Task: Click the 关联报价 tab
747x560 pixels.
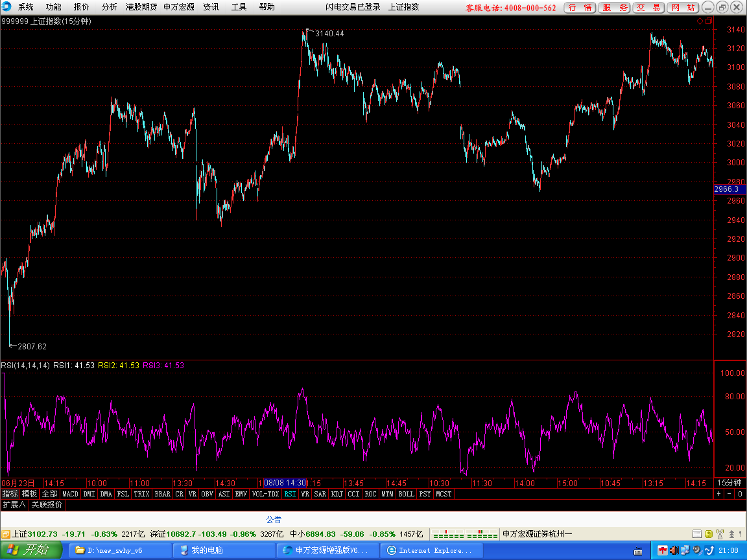Action: [47, 505]
